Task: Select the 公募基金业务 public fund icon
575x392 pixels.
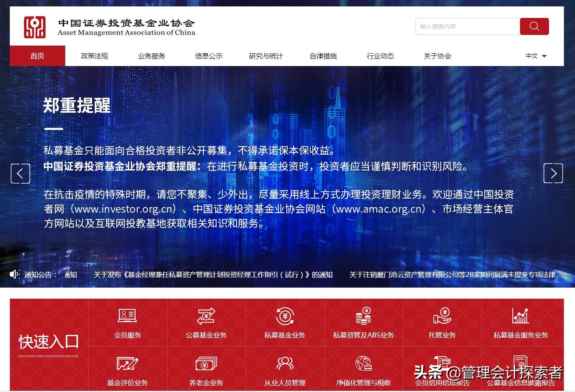Action: click(x=206, y=322)
